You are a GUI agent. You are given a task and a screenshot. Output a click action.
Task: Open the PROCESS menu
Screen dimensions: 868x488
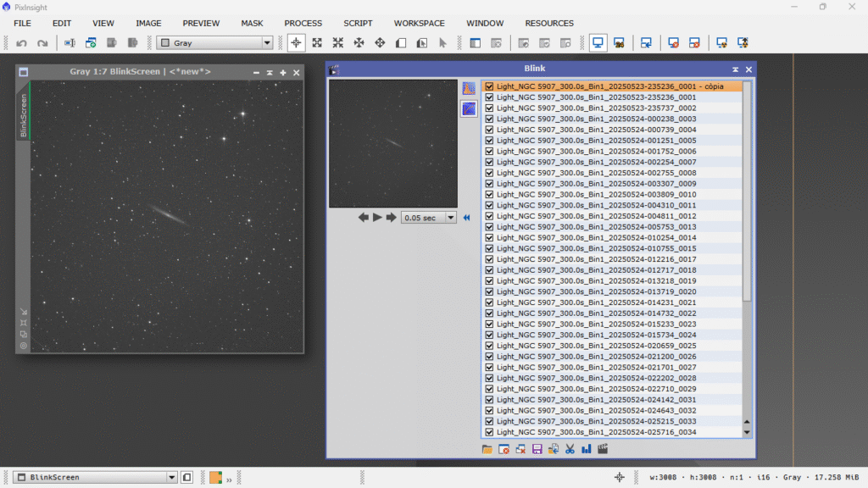pyautogui.click(x=303, y=23)
